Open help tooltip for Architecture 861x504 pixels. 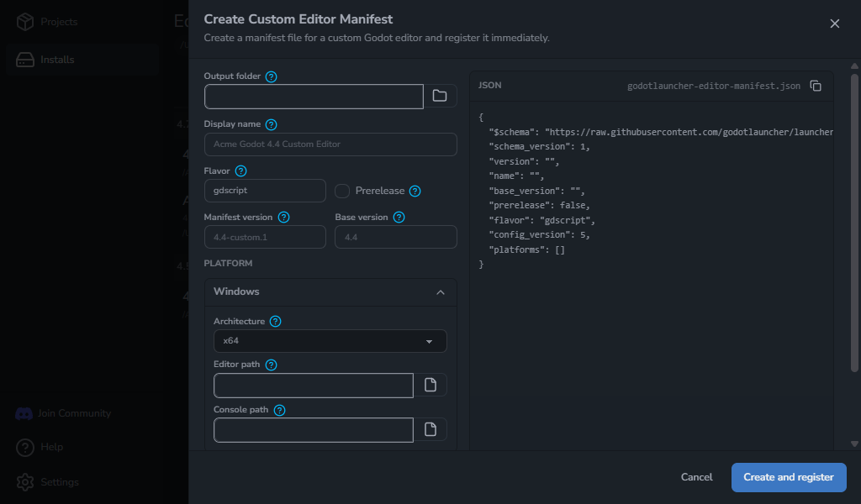point(276,322)
